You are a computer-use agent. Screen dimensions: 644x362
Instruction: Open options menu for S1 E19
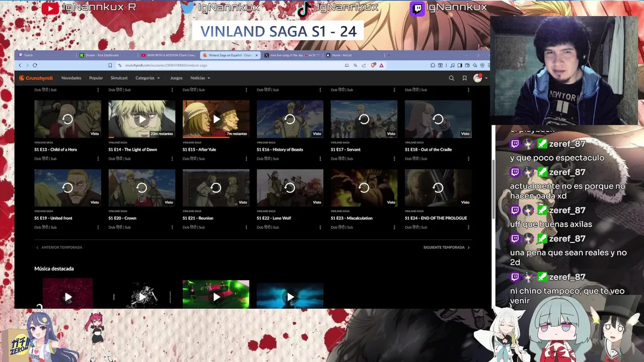(98, 227)
